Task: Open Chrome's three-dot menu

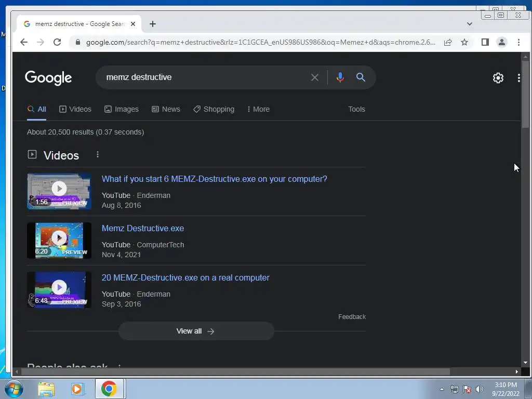Action: pyautogui.click(x=519, y=42)
